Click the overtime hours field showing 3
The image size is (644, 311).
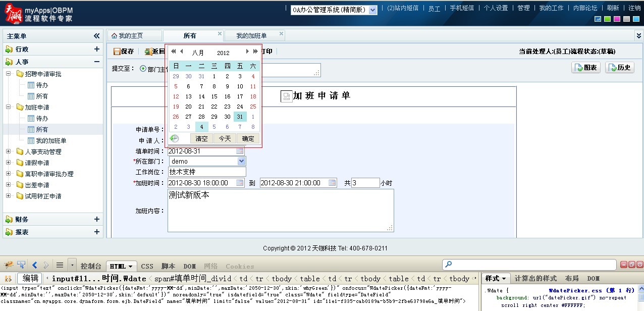365,183
